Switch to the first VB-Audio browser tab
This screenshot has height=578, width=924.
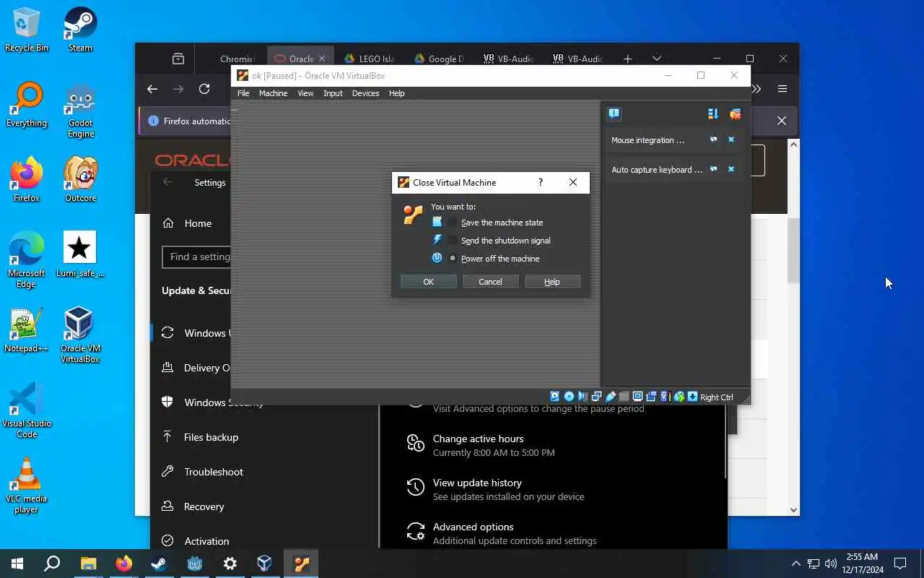click(507, 59)
